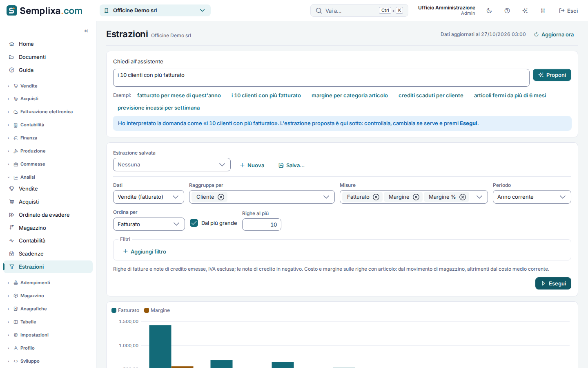Remove the Fatturato measure chip
588x368 pixels.
click(x=376, y=197)
